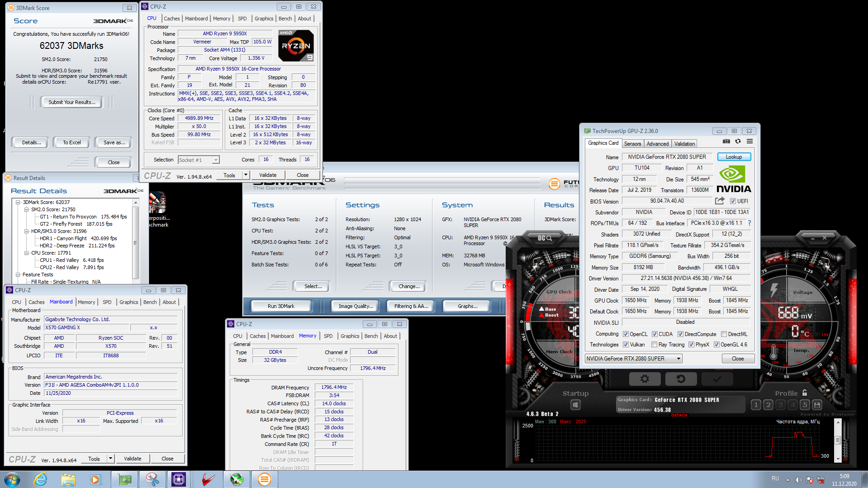868x488 pixels.
Task: Click the Lookup button in GPU-Z
Action: (x=734, y=157)
